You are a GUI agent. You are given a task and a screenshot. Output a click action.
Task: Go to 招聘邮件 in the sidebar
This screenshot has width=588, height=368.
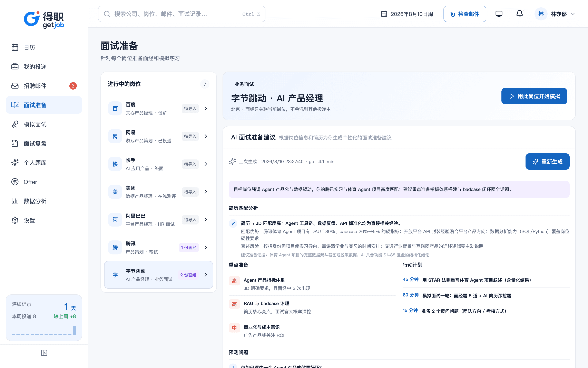(x=44, y=86)
